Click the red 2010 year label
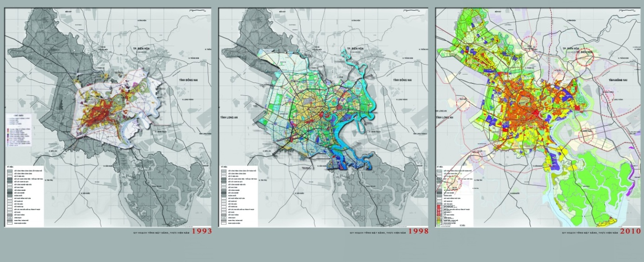The width and height of the screenshot is (644, 262). click(633, 231)
